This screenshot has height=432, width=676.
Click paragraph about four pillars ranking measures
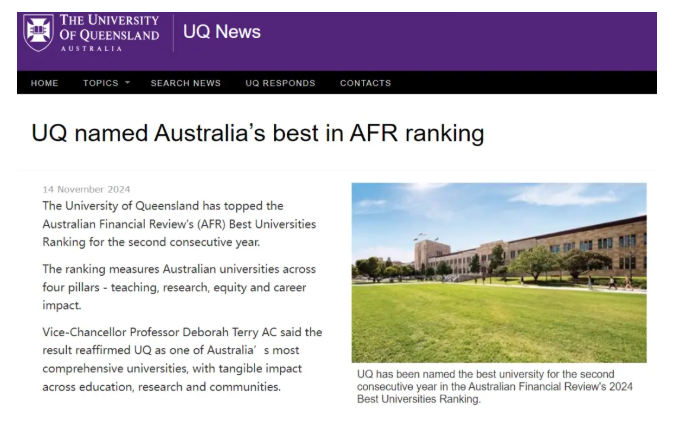[x=179, y=287]
